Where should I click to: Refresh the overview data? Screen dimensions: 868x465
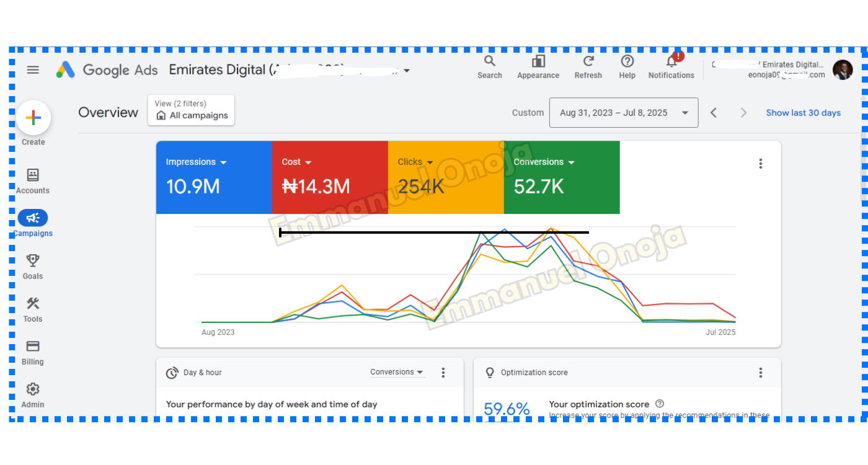tap(588, 61)
